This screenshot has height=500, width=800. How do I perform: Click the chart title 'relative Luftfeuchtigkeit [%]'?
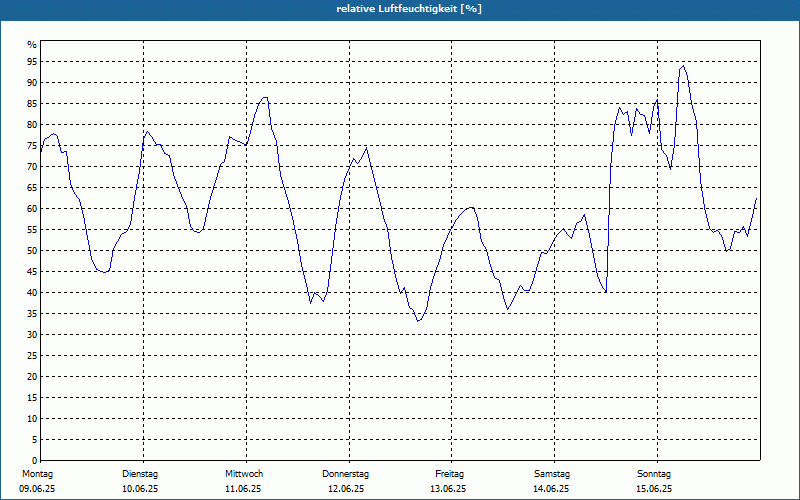409,9
